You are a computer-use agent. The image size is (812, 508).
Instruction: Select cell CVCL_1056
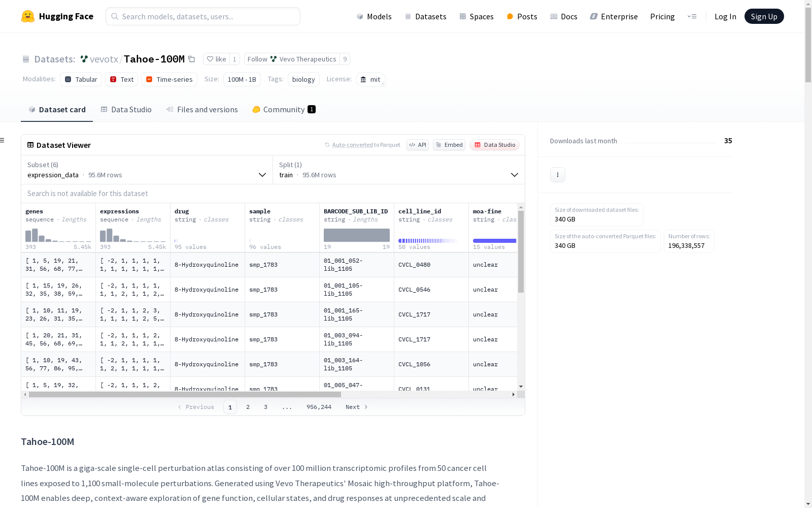pos(431,364)
